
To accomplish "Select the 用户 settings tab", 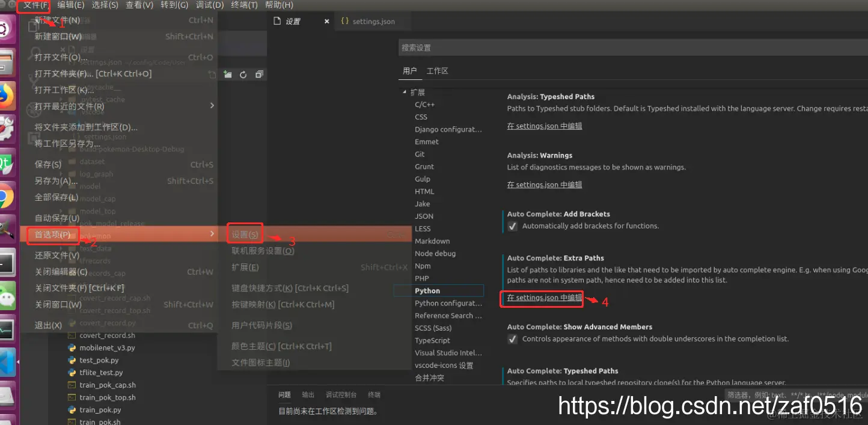I will click(x=410, y=71).
